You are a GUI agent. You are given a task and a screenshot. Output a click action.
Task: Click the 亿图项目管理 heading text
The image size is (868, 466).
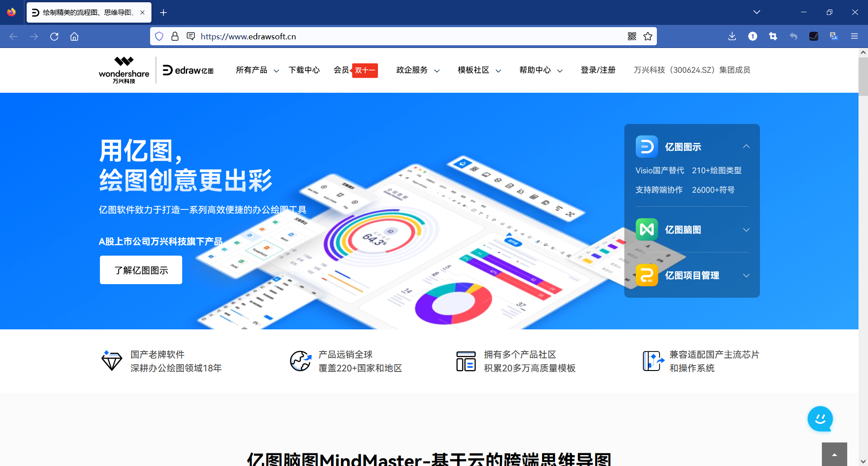[x=692, y=276]
